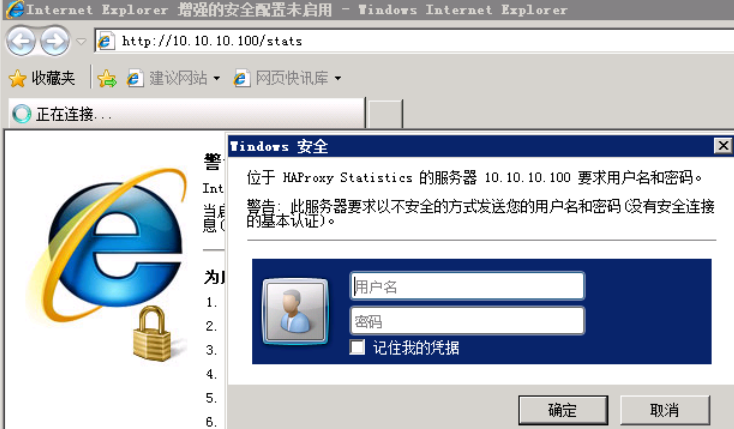Enable the 记住我的凭据 checkbox
This screenshot has height=429, width=734.
click(357, 348)
